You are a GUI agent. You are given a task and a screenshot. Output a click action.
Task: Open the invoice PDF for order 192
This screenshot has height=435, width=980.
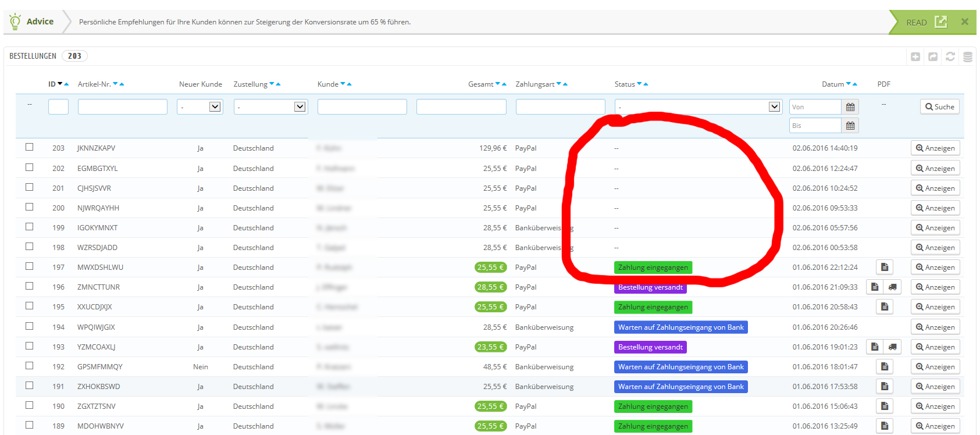[885, 367]
